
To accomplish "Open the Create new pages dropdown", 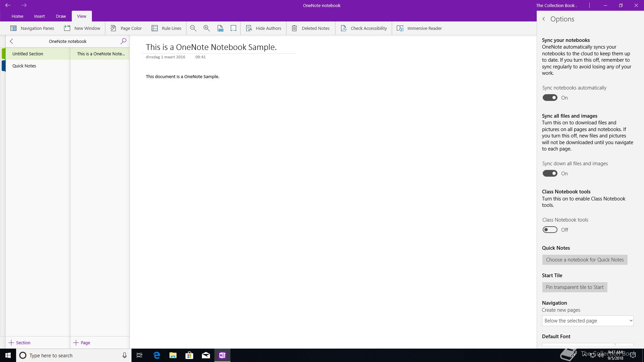I will pyautogui.click(x=587, y=321).
